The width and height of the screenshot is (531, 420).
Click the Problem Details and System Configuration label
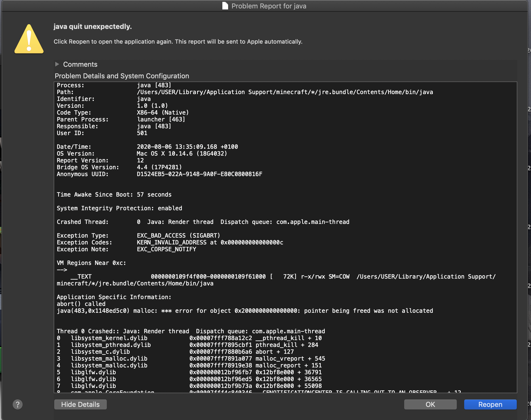(x=122, y=76)
